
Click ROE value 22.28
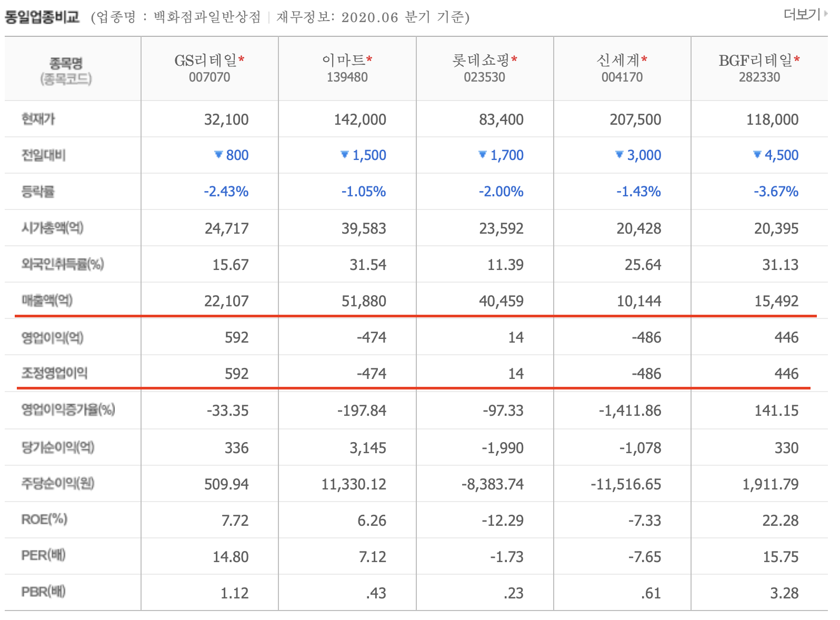[781, 521]
